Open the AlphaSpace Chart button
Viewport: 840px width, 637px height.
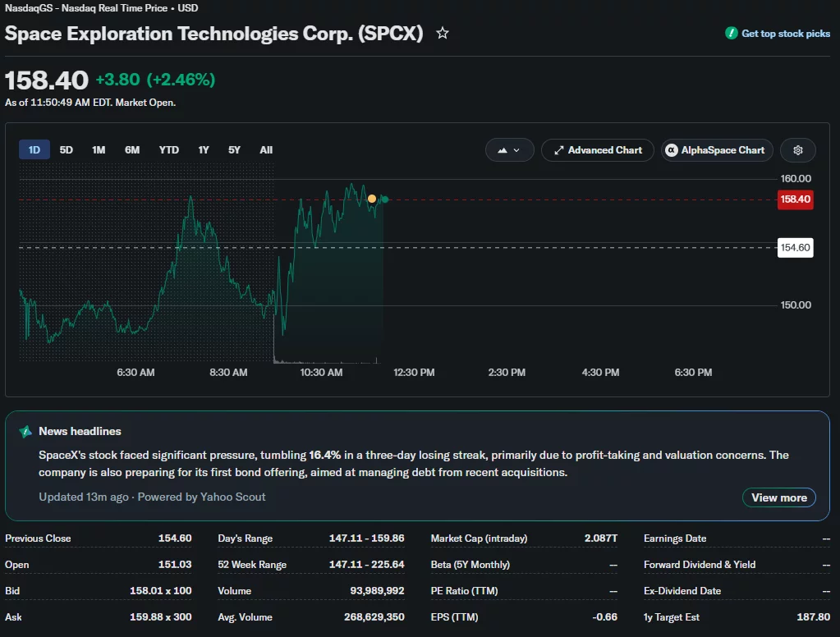[x=717, y=150]
